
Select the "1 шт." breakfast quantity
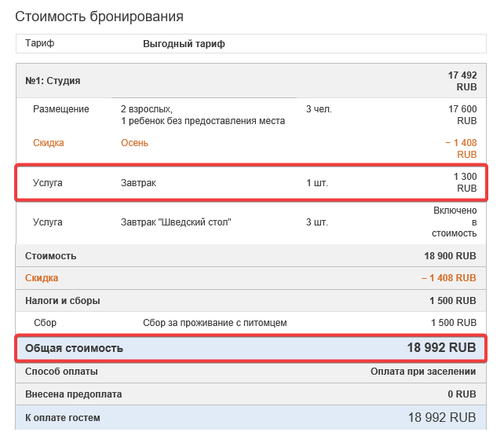(317, 183)
